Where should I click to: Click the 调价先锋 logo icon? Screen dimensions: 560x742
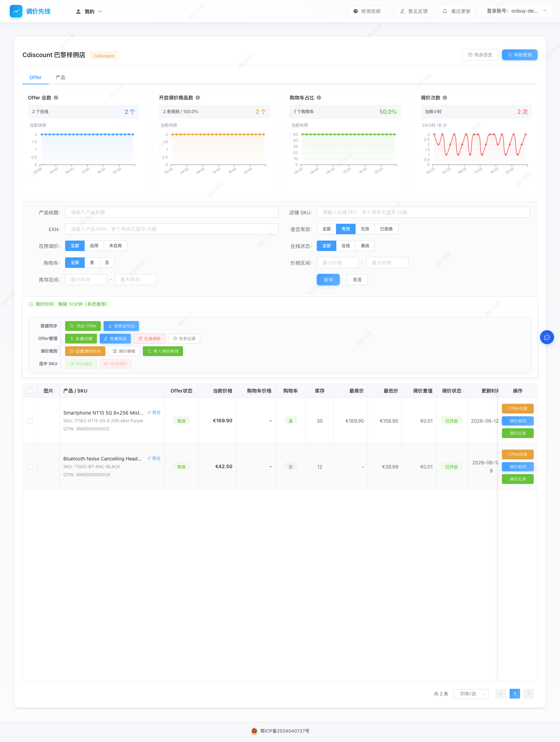tap(16, 11)
